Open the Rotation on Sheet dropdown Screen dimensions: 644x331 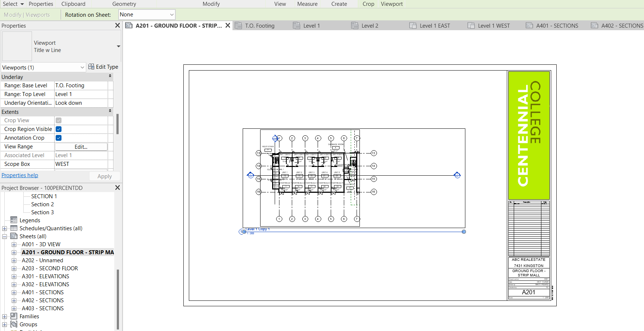(x=171, y=14)
